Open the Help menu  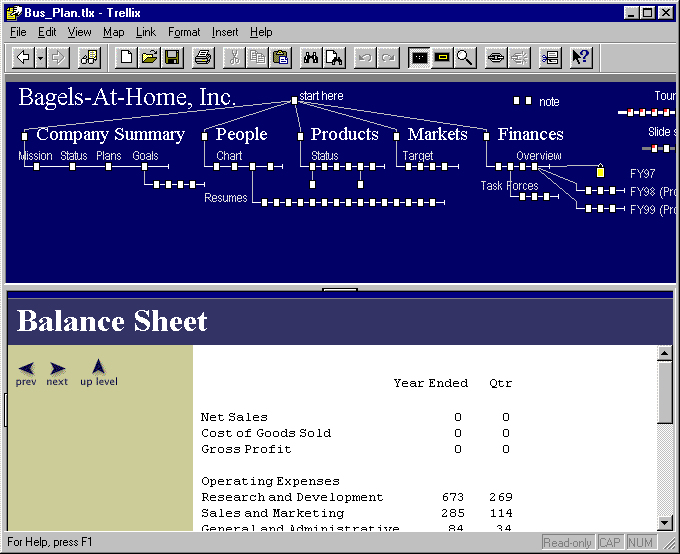[261, 32]
